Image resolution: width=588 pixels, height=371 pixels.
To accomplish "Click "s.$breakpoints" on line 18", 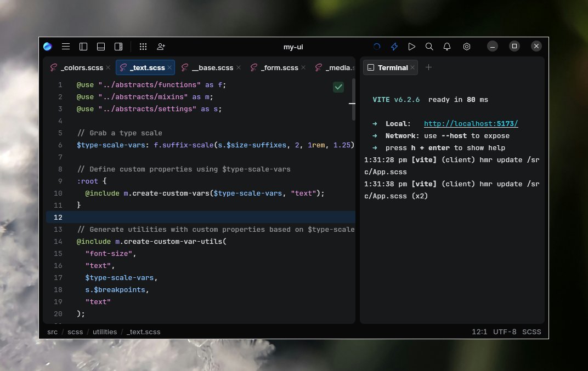I will (115, 290).
